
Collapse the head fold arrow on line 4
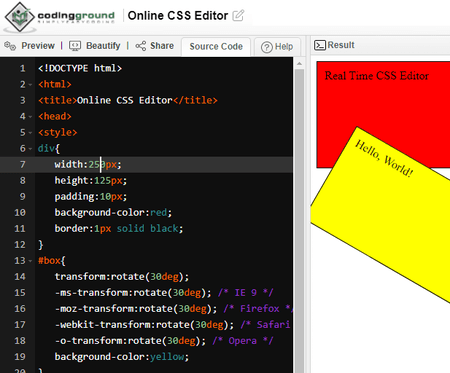pyautogui.click(x=30, y=117)
